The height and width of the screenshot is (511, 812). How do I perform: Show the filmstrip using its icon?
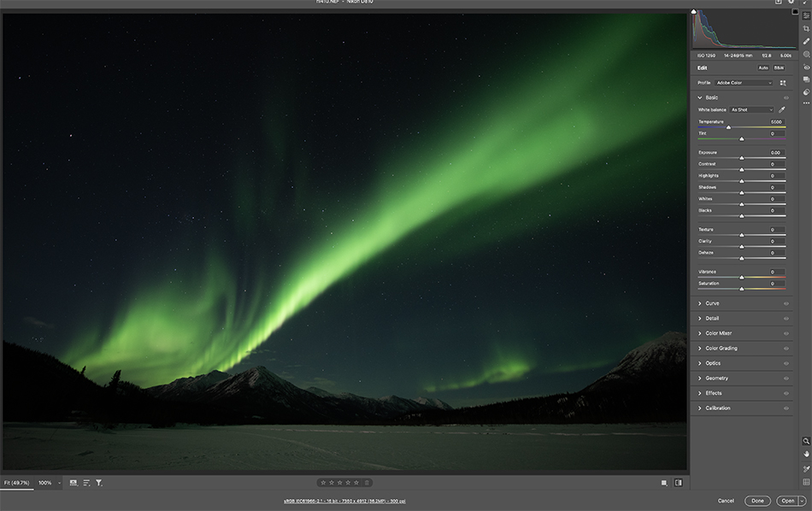pyautogui.click(x=74, y=483)
